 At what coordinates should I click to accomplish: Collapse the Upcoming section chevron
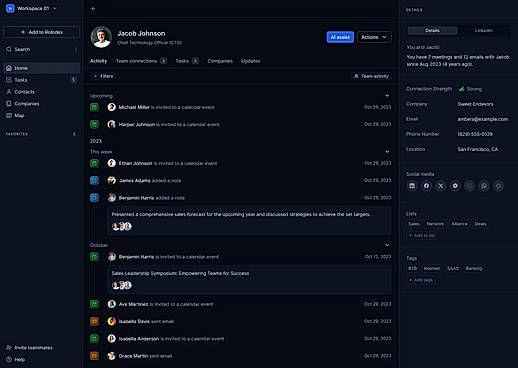click(387, 96)
